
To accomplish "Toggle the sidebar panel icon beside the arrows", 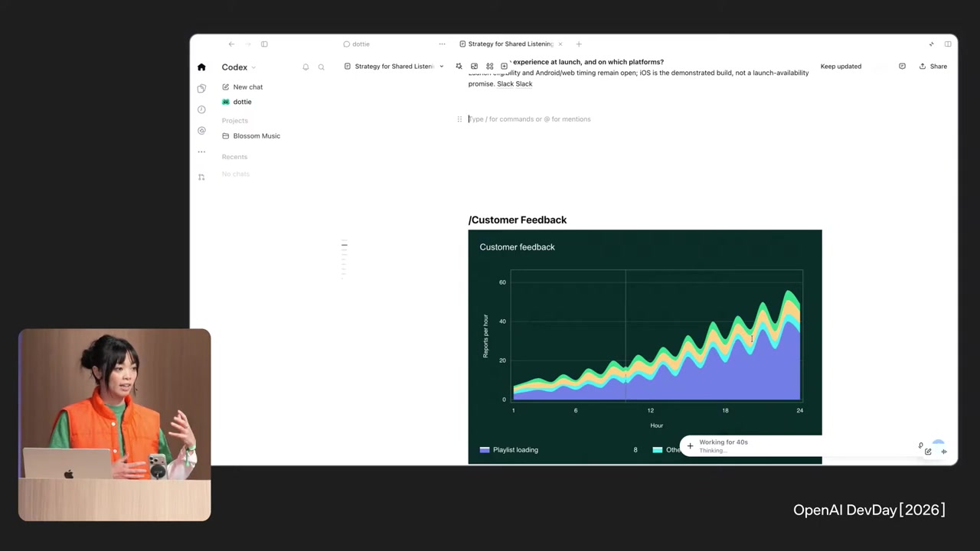I will point(264,44).
